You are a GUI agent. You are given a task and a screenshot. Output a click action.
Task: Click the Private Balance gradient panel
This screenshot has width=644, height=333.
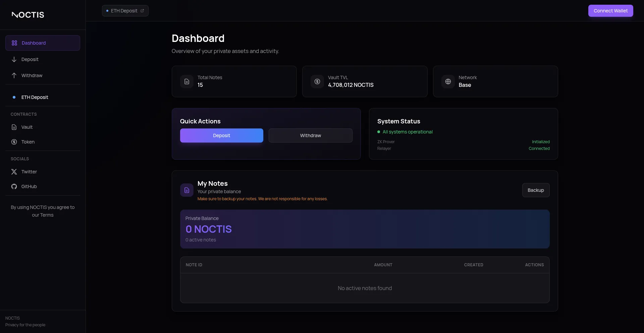coord(365,229)
